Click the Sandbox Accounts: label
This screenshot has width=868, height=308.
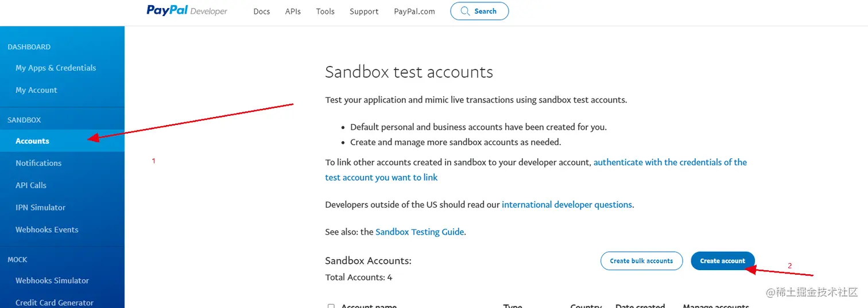(368, 260)
